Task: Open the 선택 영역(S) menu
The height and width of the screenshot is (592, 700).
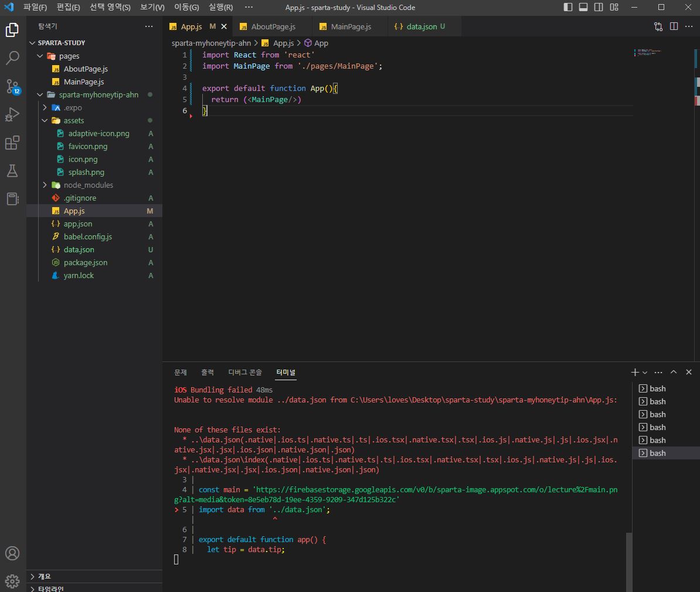Action: [x=110, y=7]
